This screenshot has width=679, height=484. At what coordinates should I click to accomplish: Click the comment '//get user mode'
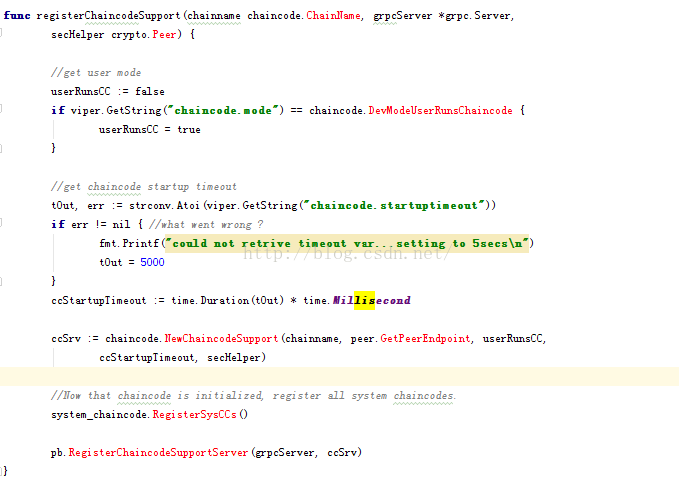click(96, 73)
